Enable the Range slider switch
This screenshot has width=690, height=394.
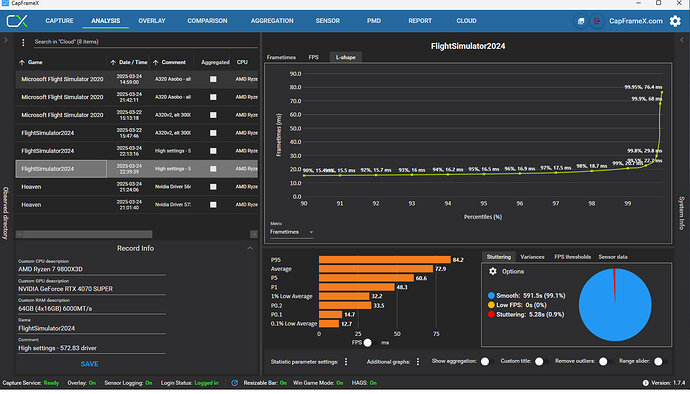coord(660,361)
